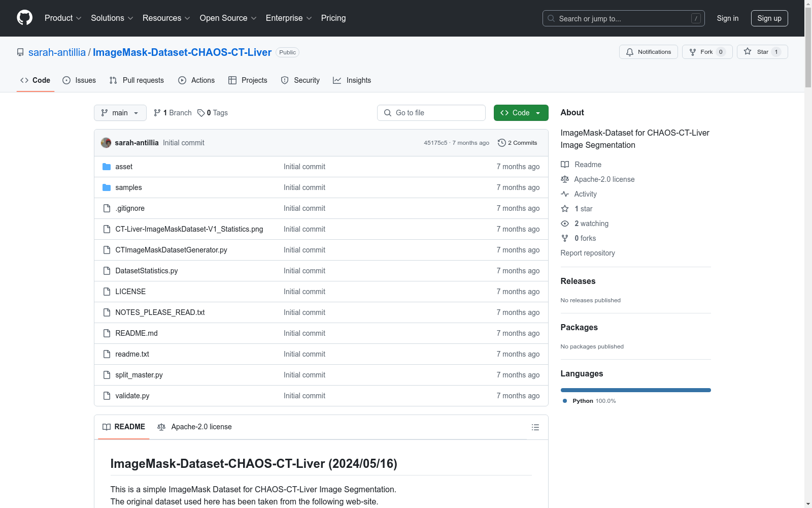Screen dimensions: 812x508
Task: Focus the Search or jump to field
Action: [624, 18]
